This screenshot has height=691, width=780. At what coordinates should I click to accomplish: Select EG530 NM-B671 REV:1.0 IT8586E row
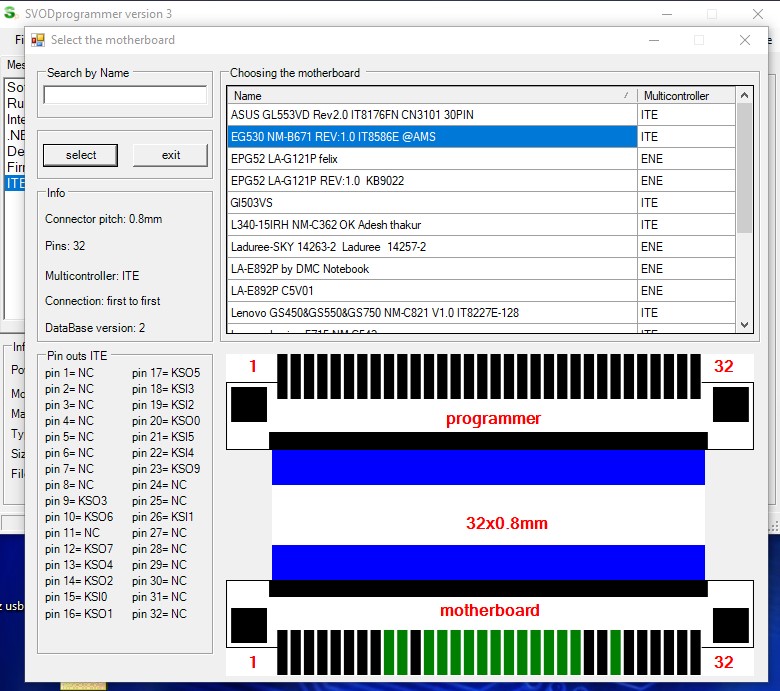coord(432,137)
